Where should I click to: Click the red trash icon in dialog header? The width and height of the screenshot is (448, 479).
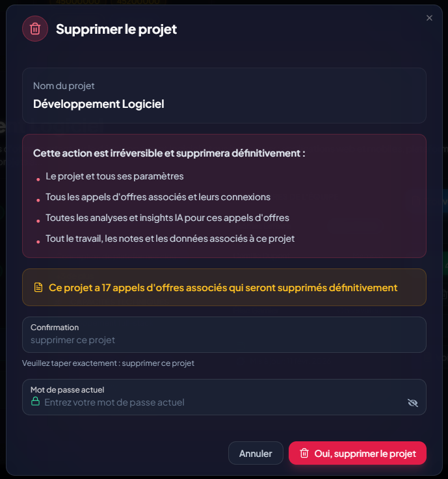pyautogui.click(x=35, y=29)
